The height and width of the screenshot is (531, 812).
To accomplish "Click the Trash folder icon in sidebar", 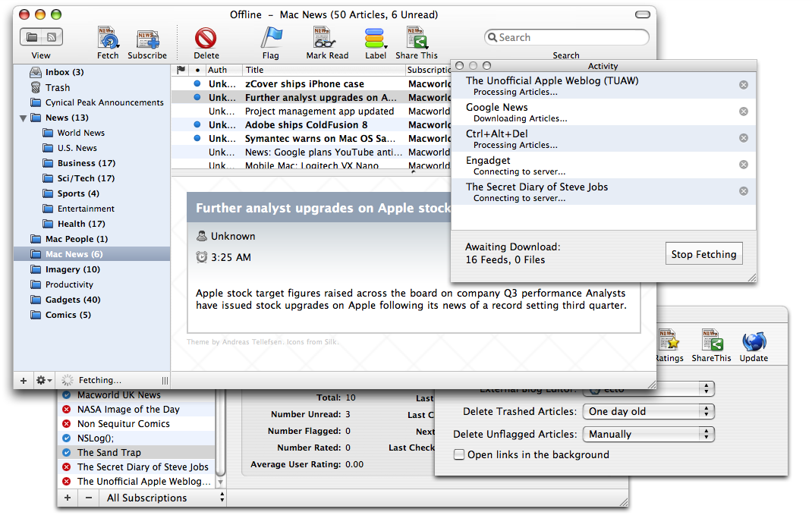I will coord(36,87).
